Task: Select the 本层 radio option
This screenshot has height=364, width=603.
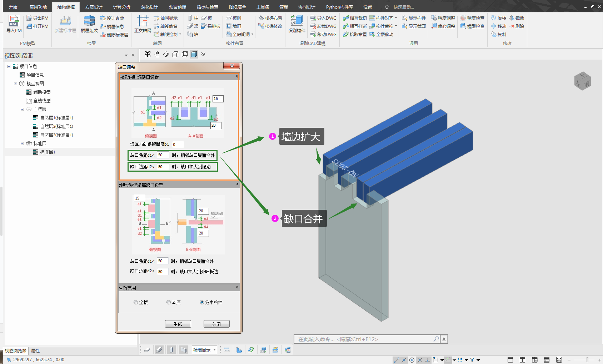Action: pos(169,302)
